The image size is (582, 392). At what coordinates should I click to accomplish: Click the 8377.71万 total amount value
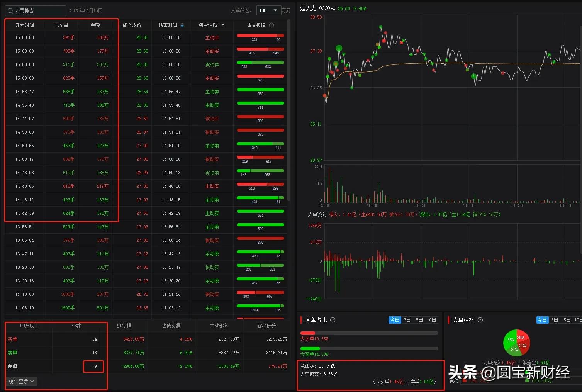134,353
